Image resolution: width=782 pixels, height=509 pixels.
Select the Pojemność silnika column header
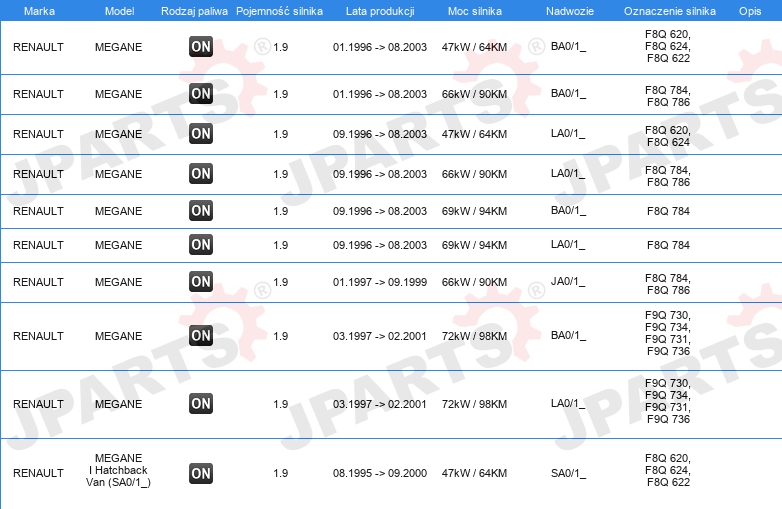pyautogui.click(x=279, y=11)
